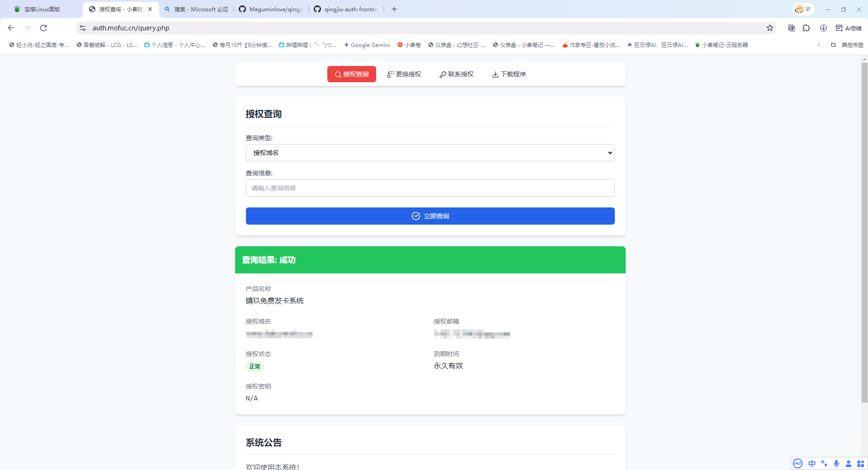868x470 pixels.
Task: Click the bookmark star in address bar
Action: [x=770, y=28]
